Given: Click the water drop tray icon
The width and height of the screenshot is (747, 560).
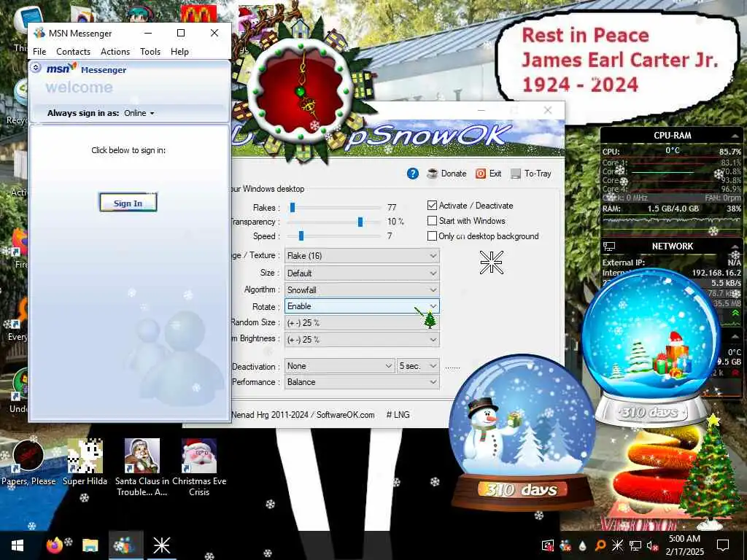Looking at the screenshot, I should click(583, 545).
